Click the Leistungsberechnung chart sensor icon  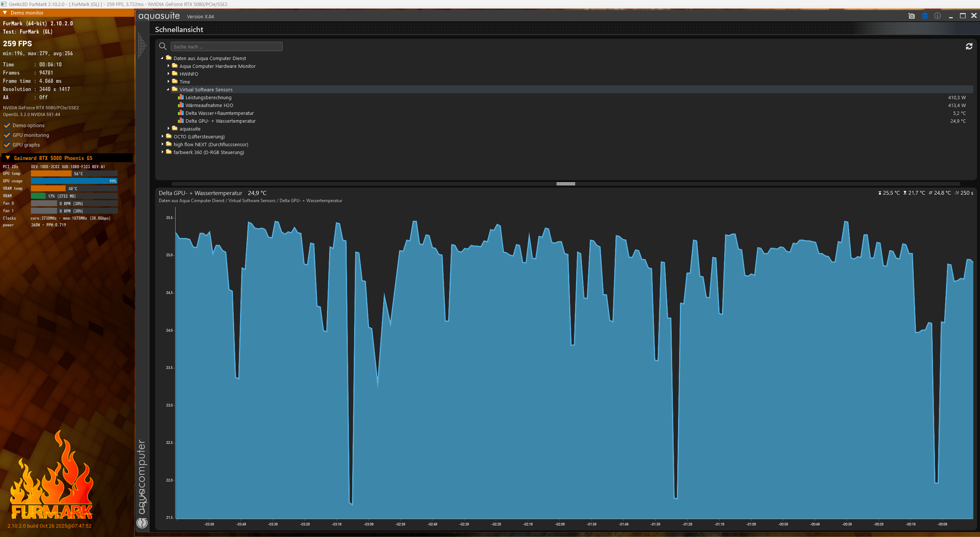181,97
